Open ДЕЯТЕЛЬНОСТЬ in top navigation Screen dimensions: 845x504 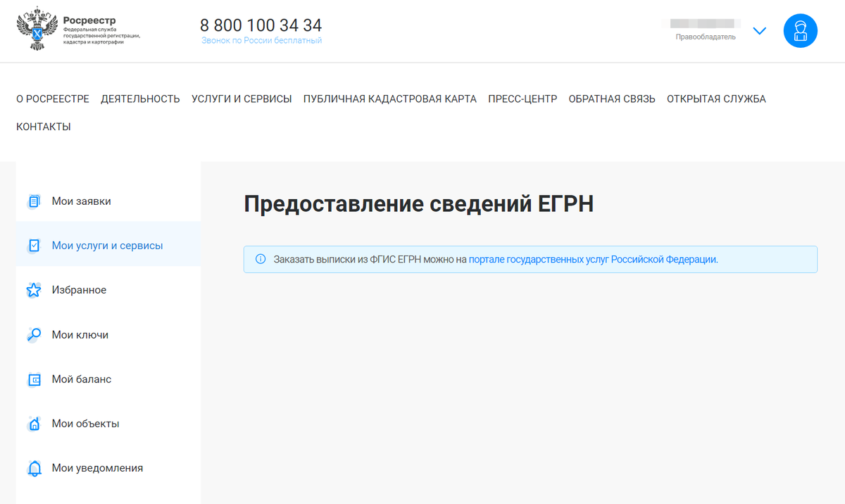pos(140,99)
